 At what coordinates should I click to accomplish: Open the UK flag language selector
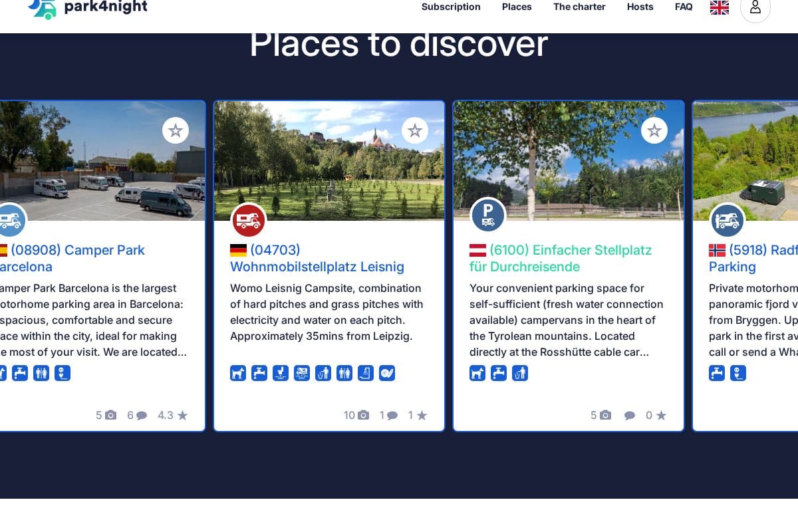(720, 7)
